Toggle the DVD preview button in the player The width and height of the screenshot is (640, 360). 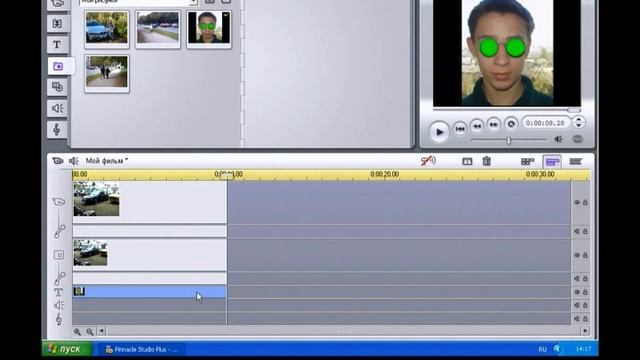[578, 139]
